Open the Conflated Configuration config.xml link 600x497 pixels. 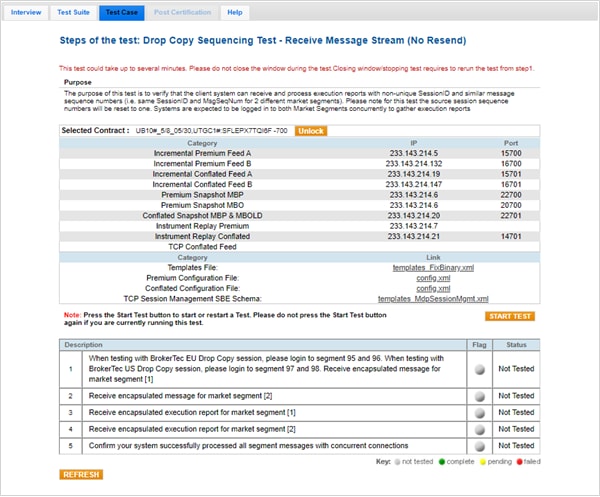click(x=433, y=288)
